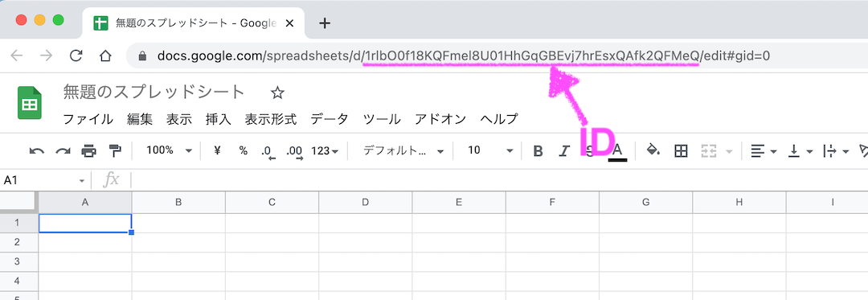Click the merge cells icon
Image resolution: width=868 pixels, height=300 pixels.
(709, 150)
